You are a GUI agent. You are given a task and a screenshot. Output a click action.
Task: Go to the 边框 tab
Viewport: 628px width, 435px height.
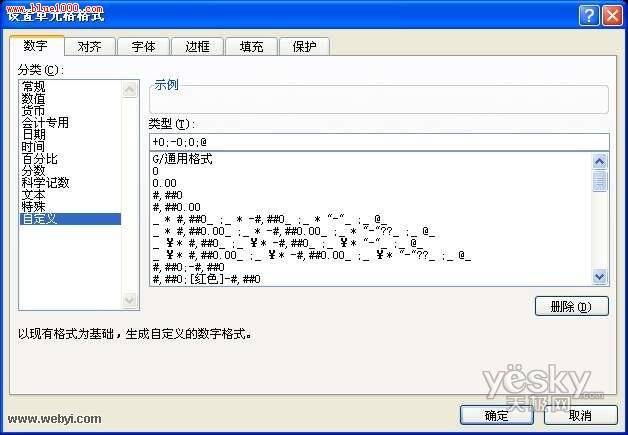(197, 46)
